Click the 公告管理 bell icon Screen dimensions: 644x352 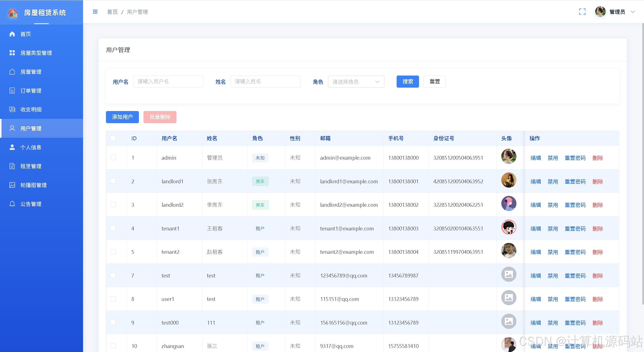[12, 204]
